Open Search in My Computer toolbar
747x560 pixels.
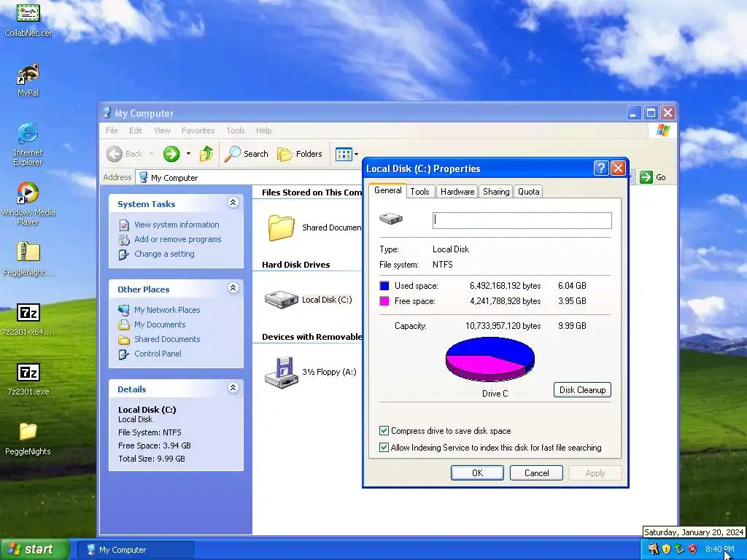(247, 154)
